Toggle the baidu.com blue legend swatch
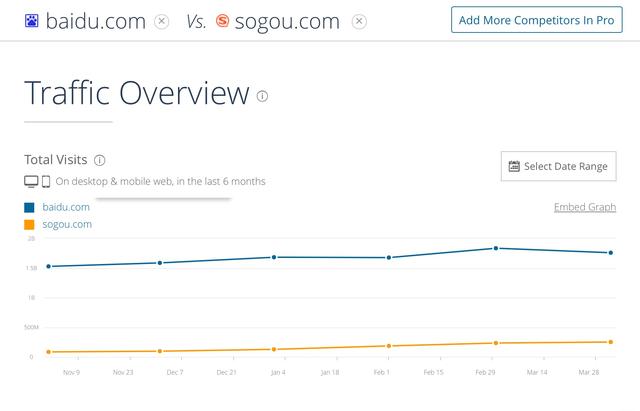Image resolution: width=640 pixels, height=411 pixels. click(29, 207)
